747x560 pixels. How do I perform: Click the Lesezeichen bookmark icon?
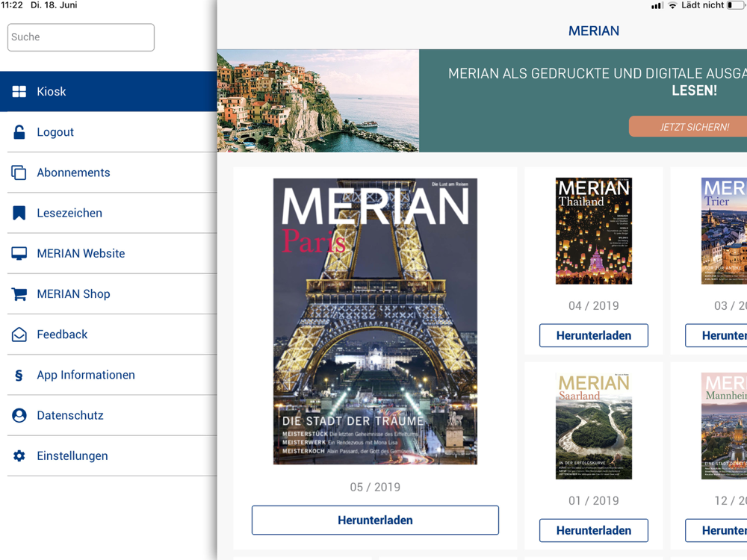point(19,213)
